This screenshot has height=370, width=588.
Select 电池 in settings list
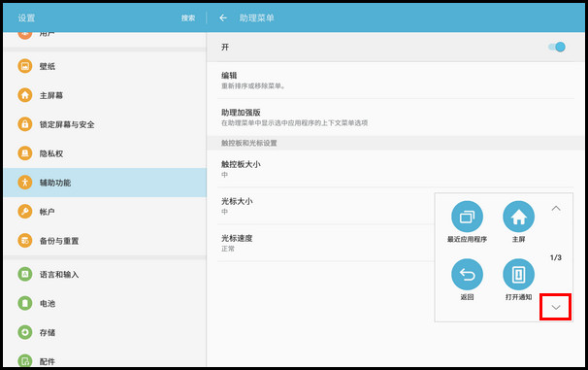105,303
